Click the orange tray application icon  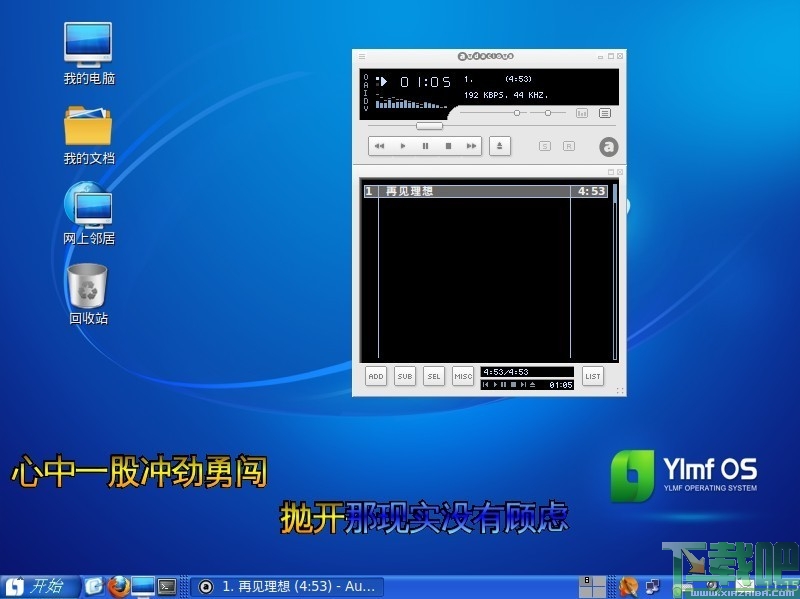(x=629, y=587)
